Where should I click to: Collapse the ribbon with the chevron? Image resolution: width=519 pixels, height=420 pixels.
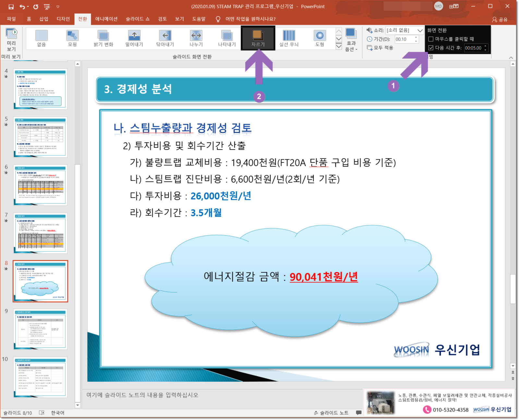tap(511, 57)
